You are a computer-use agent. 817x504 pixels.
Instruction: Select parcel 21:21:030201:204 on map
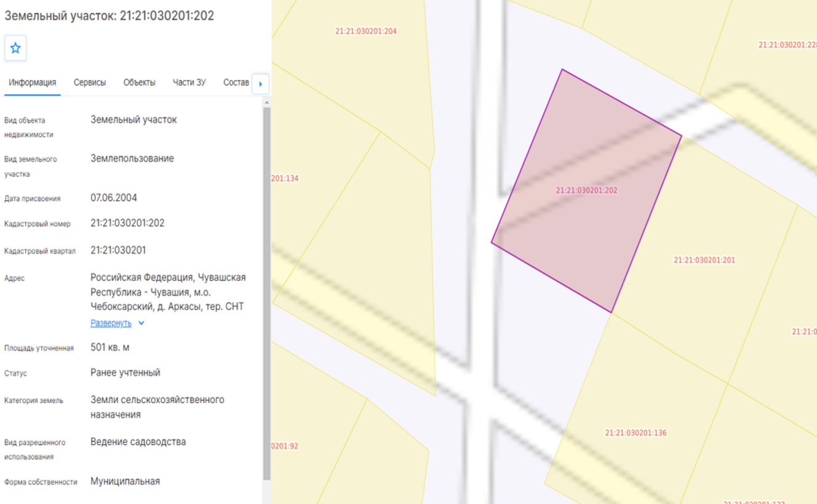pyautogui.click(x=366, y=31)
